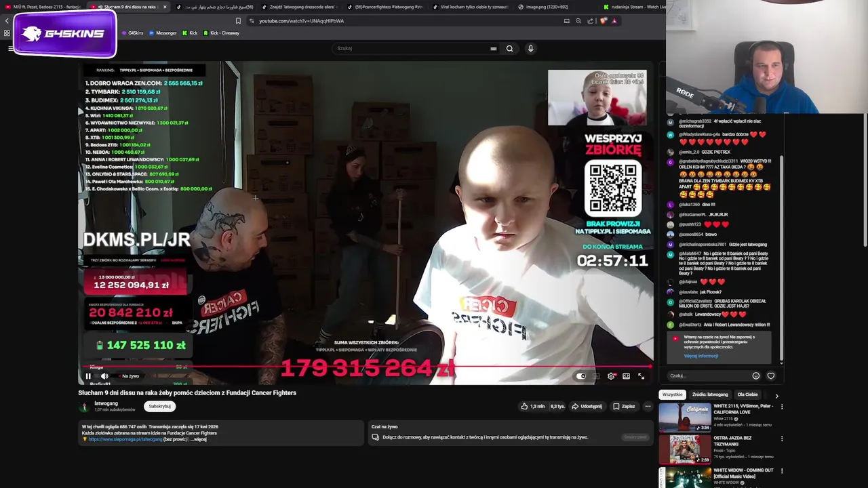Bookmark page via address bar icon
868x488 pixels.
(x=238, y=21)
